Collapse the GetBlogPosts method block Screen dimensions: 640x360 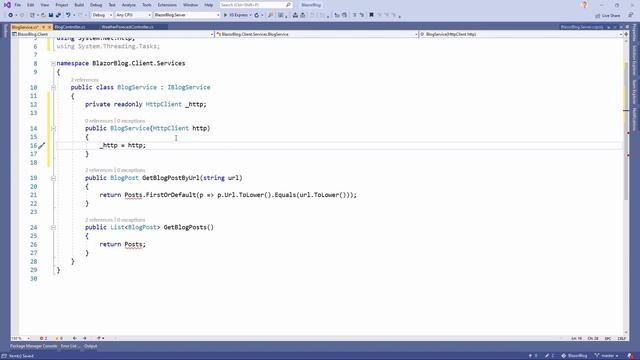coord(53,228)
